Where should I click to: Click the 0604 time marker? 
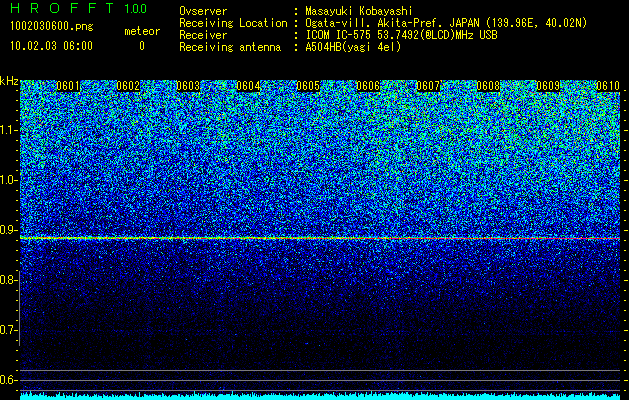248,86
